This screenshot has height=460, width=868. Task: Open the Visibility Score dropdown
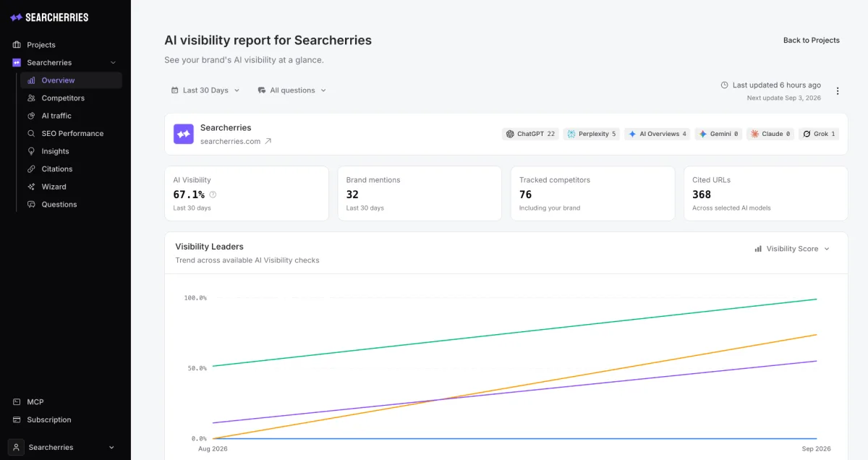point(792,249)
